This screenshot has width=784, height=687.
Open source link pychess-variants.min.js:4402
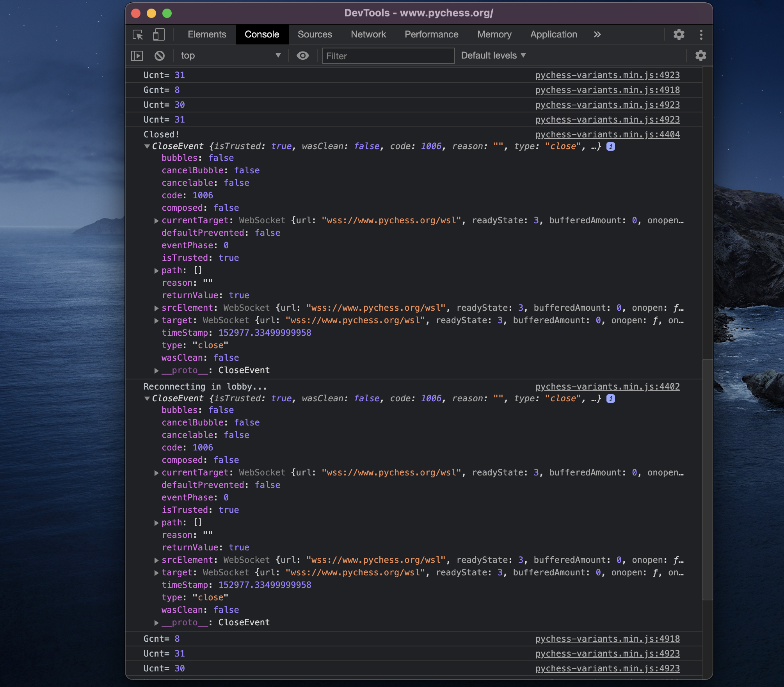point(608,387)
